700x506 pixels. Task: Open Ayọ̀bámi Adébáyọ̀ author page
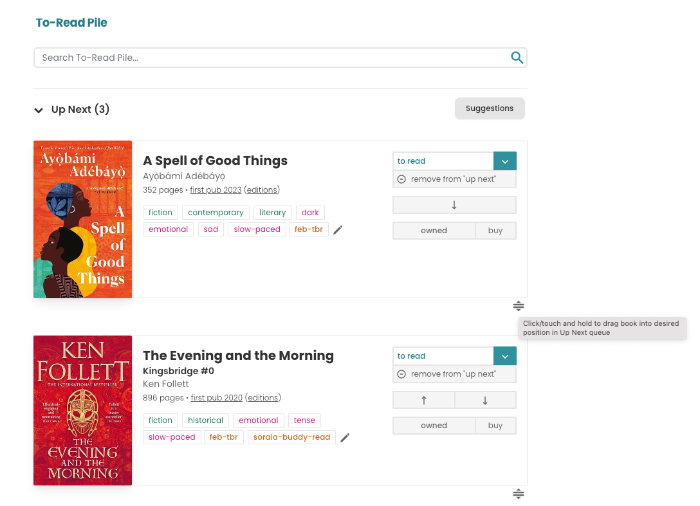click(184, 176)
